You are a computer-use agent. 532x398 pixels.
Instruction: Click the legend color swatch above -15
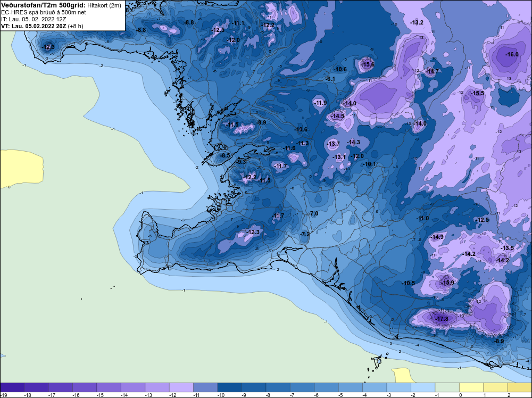click(109, 387)
